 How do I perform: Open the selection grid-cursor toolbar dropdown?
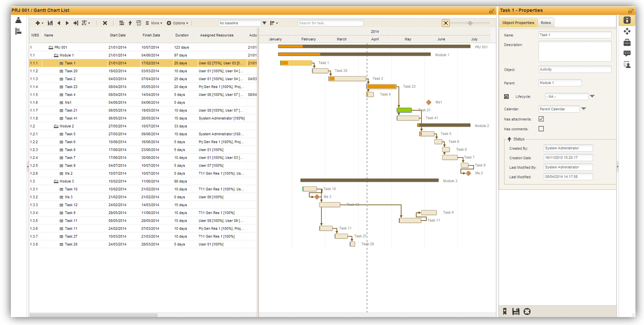(86, 23)
